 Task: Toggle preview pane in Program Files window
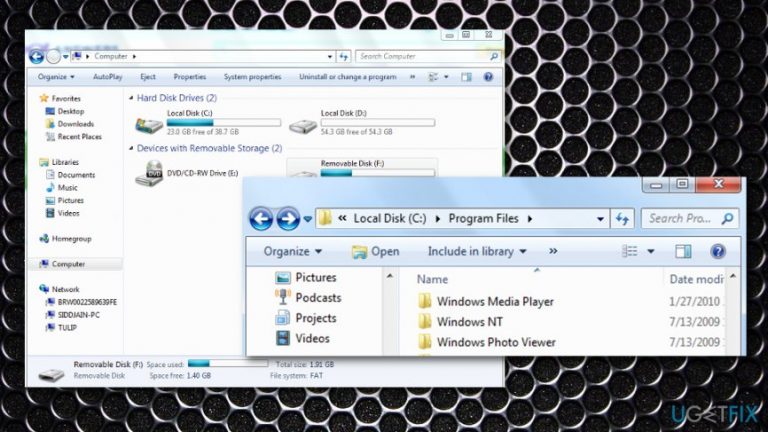pos(683,251)
